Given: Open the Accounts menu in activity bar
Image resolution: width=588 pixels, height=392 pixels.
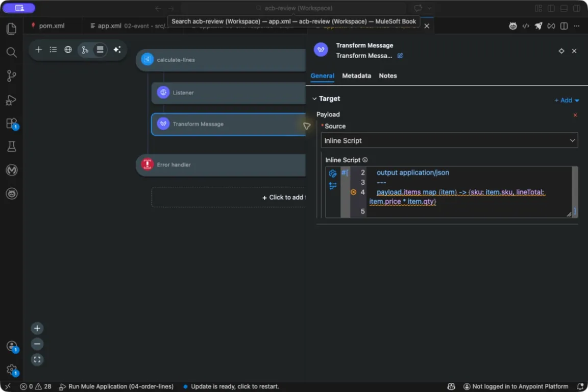Looking at the screenshot, I should click(x=12, y=346).
